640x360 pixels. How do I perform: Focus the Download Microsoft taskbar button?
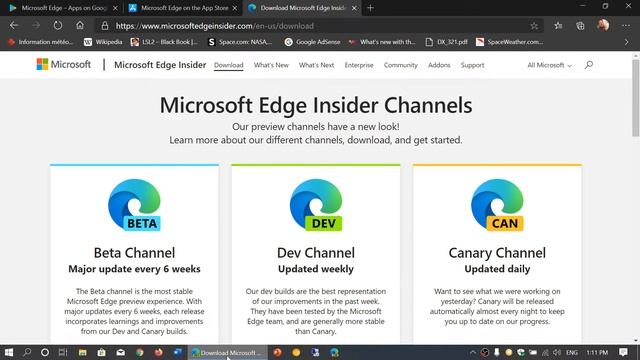(227, 352)
